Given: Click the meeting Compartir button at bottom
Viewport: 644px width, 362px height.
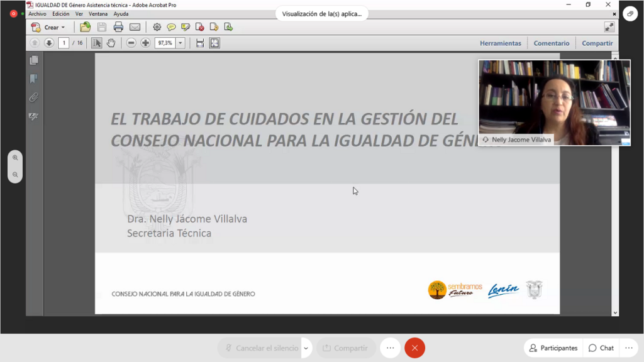Looking at the screenshot, I should tap(346, 348).
